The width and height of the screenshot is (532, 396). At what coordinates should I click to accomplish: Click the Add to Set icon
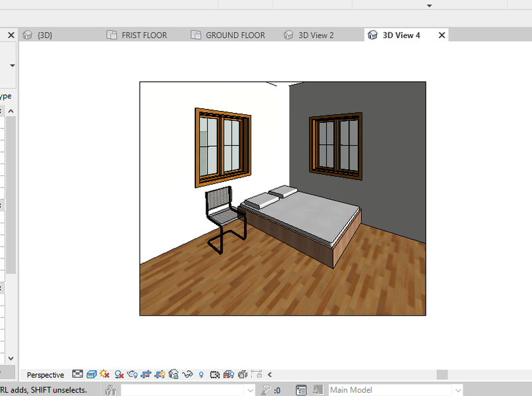(x=318, y=390)
